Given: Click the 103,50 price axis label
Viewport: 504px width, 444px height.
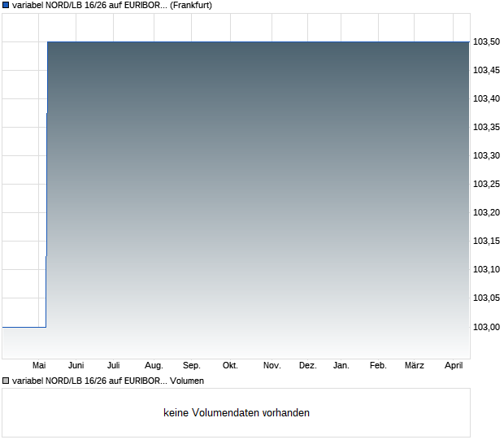Looking at the screenshot, I should tap(486, 42).
